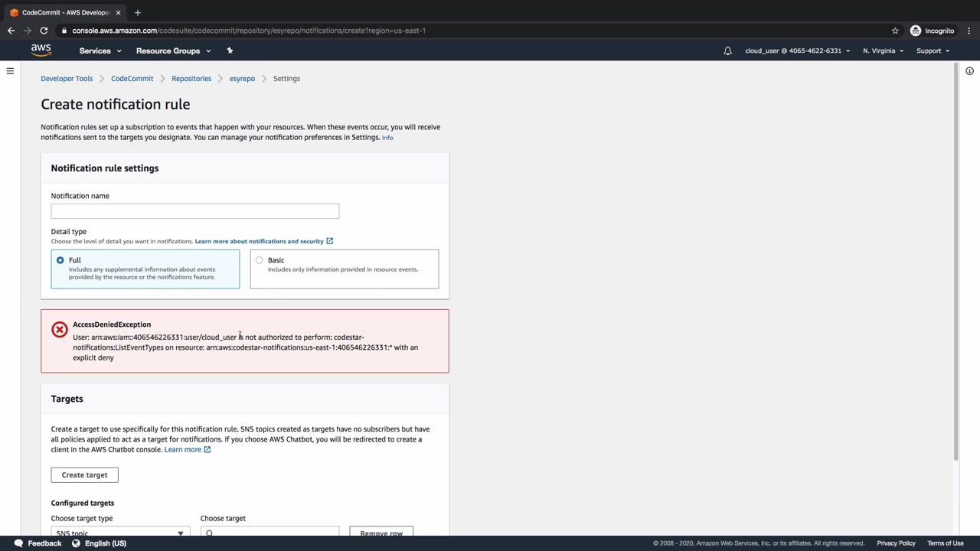Open a new browser tab
This screenshot has width=980, height=551.
click(x=138, y=12)
